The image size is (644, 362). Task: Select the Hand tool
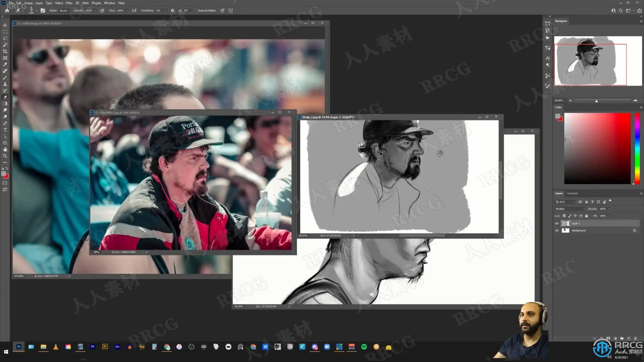pos(5,149)
